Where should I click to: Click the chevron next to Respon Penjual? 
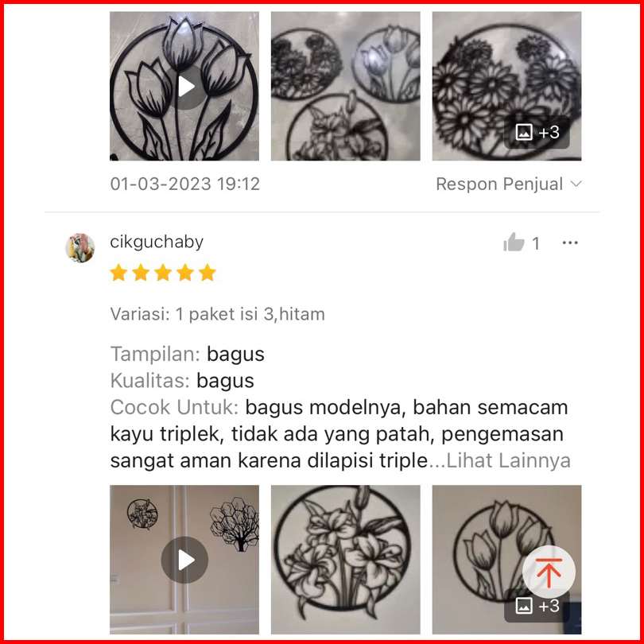pos(576,184)
